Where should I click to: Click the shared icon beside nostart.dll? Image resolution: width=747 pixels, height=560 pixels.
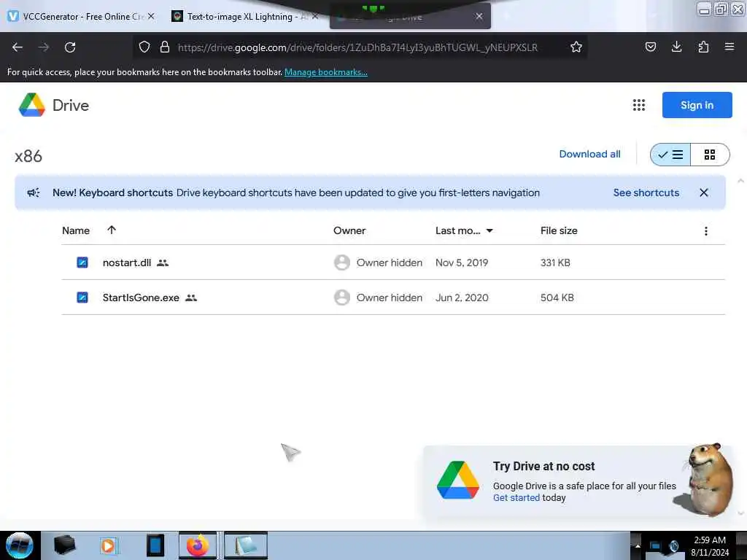coord(163,262)
